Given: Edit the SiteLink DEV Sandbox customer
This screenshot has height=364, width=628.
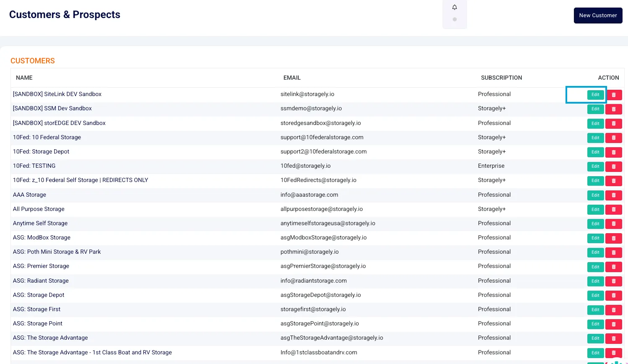Looking at the screenshot, I should coord(595,95).
